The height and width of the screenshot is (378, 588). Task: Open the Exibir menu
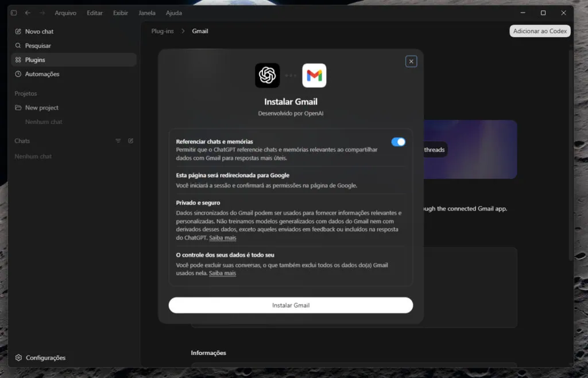pos(121,13)
